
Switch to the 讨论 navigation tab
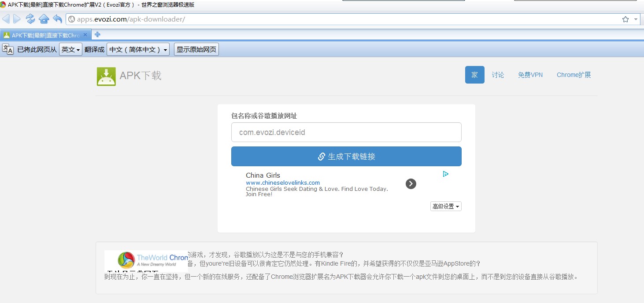498,75
